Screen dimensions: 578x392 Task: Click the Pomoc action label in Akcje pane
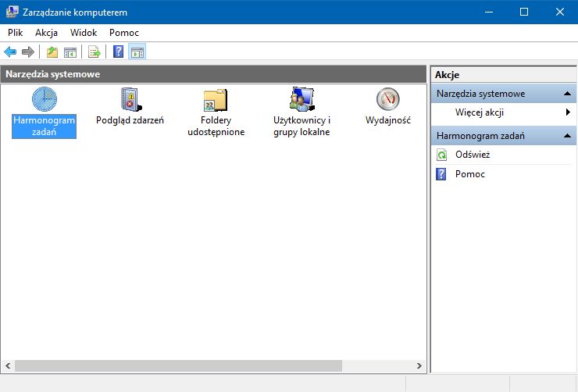(x=470, y=174)
